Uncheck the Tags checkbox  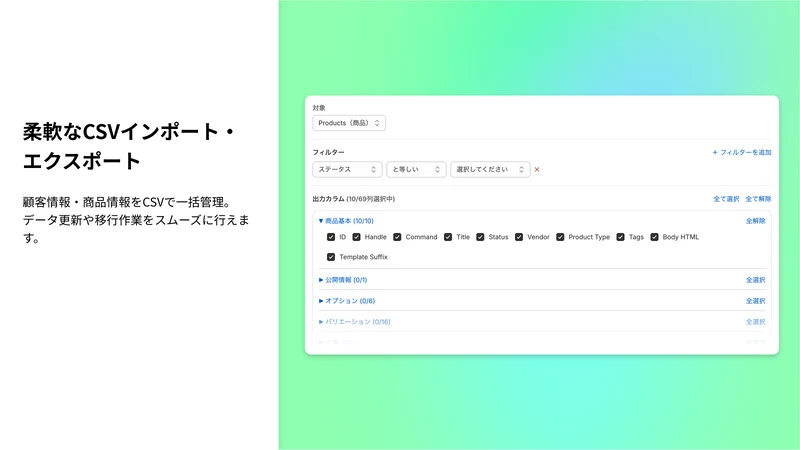click(x=620, y=237)
